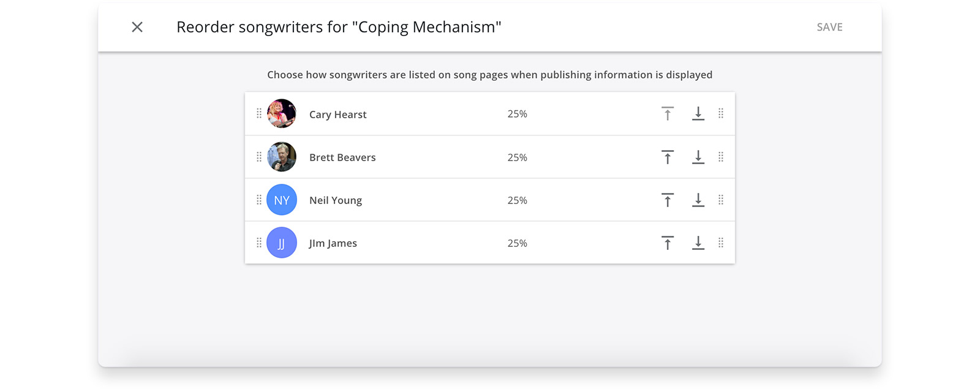This screenshot has height=389, width=980.
Task: Click right drag handle for JIm James
Action: coord(721,243)
